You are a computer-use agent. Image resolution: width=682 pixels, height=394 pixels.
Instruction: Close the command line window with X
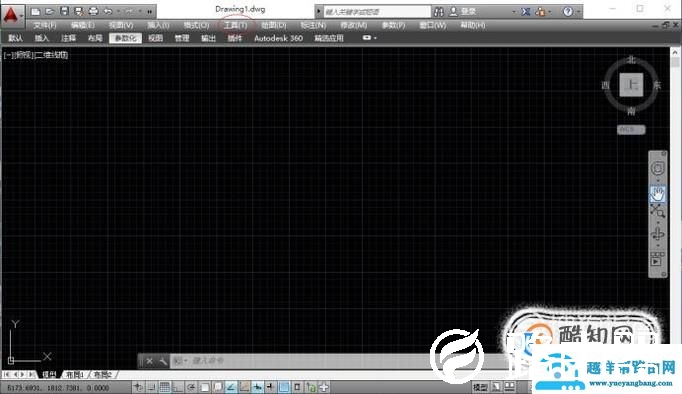click(149, 361)
